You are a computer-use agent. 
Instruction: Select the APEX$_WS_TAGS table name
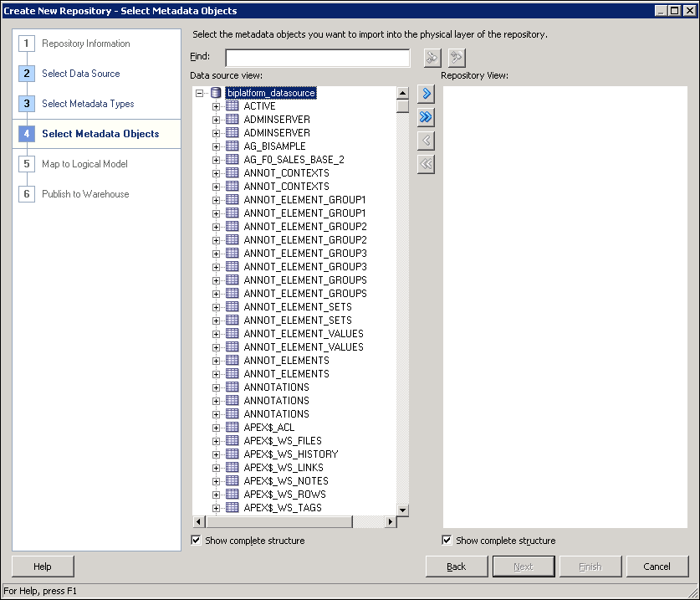click(283, 508)
